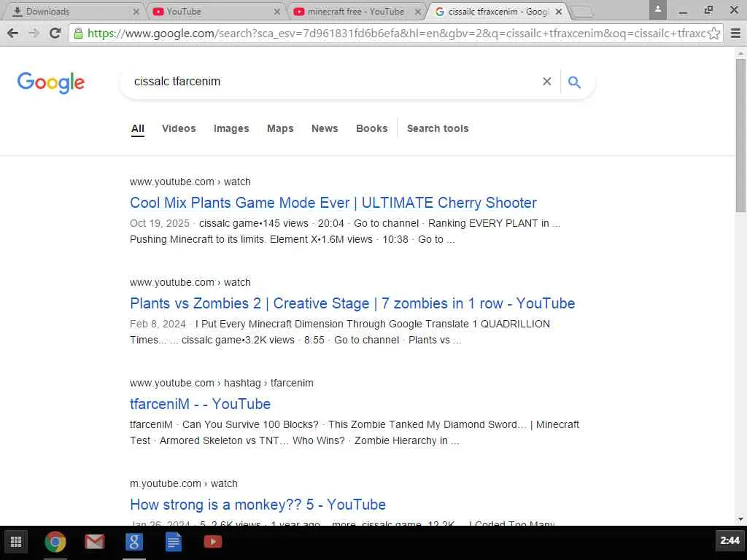Open the tfarceniM - - YouTube result
The image size is (747, 560).
point(200,404)
